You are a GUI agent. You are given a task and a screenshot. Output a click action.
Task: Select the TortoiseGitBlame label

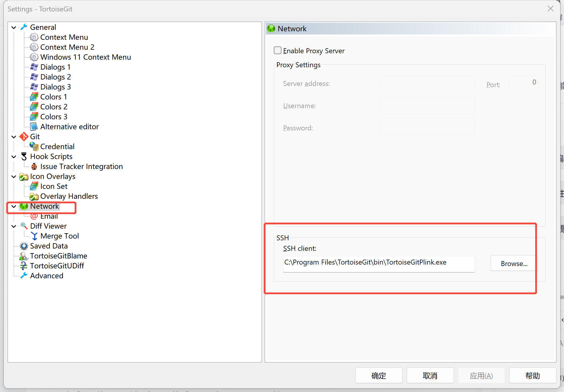58,256
